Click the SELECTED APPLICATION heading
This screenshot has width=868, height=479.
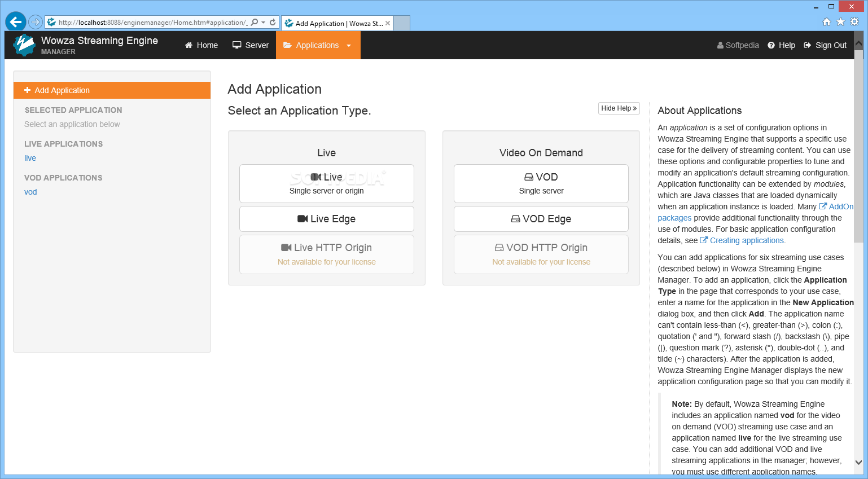73,110
